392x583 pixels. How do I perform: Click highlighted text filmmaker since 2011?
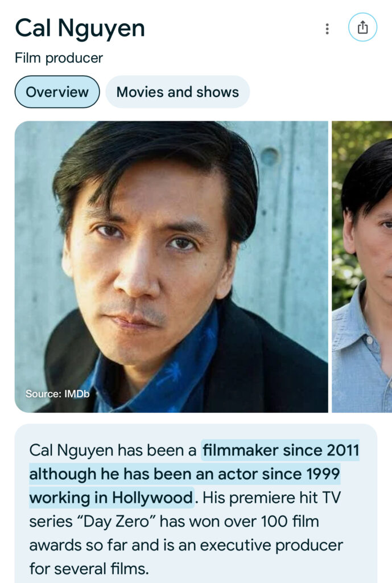click(281, 450)
